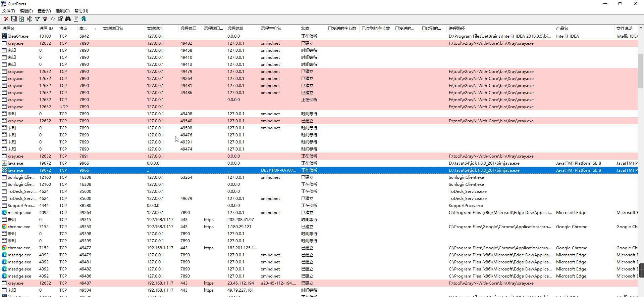Image resolution: width=644 pixels, height=297 pixels.
Task: Click remote address 203.208.41.97
Action: (240, 219)
